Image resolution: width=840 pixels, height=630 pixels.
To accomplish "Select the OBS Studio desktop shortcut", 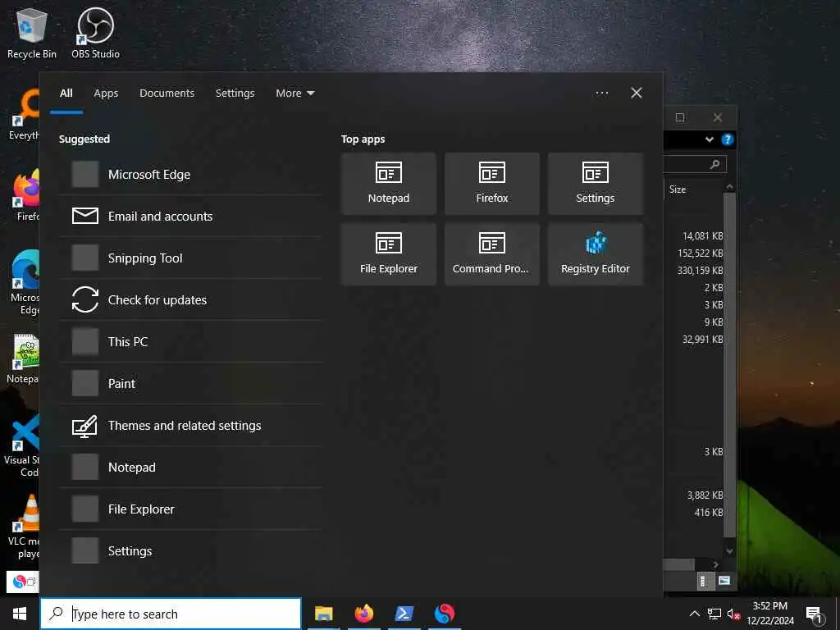I will [x=95, y=34].
